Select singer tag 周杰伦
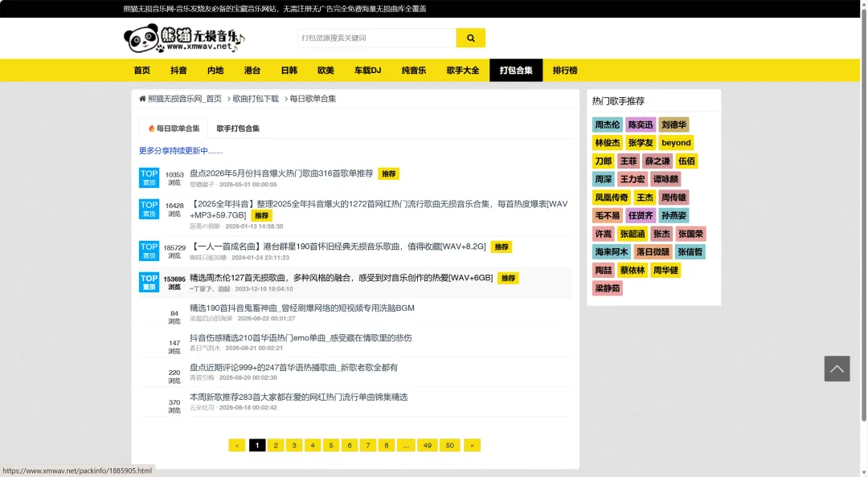 (608, 125)
